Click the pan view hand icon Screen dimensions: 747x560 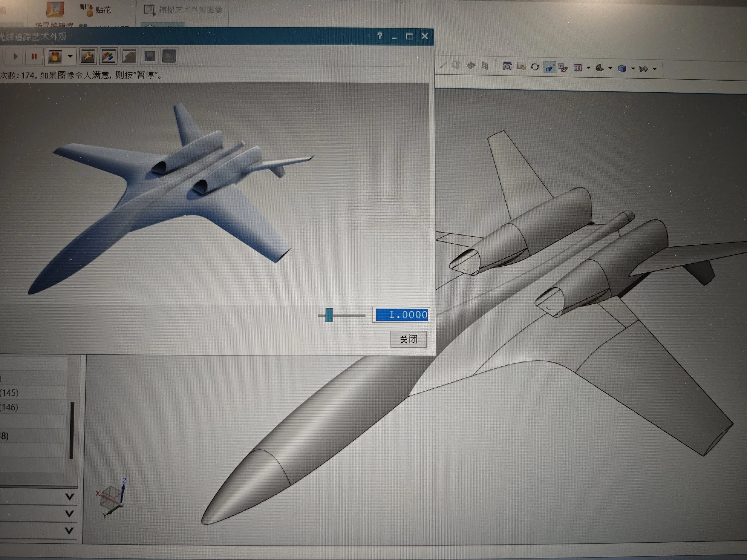(521, 67)
